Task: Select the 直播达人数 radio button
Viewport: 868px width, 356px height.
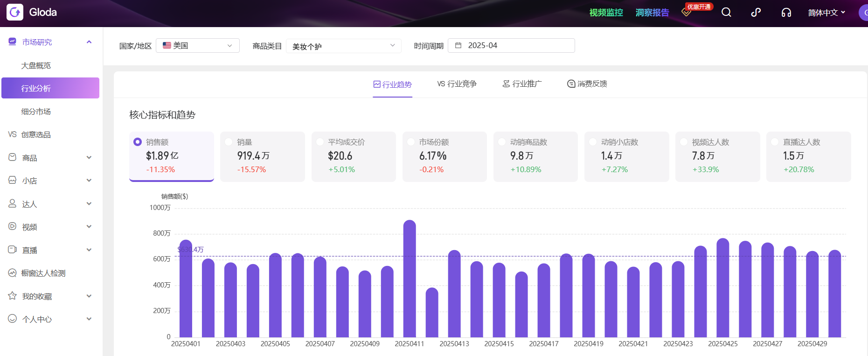Action: [x=775, y=142]
